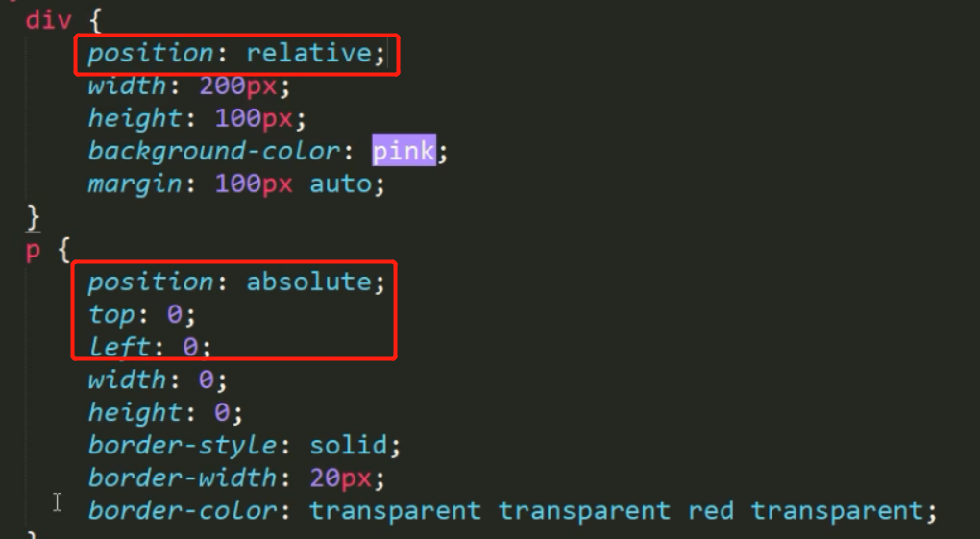
Task: Click the auto value in margin
Action: coord(340,184)
